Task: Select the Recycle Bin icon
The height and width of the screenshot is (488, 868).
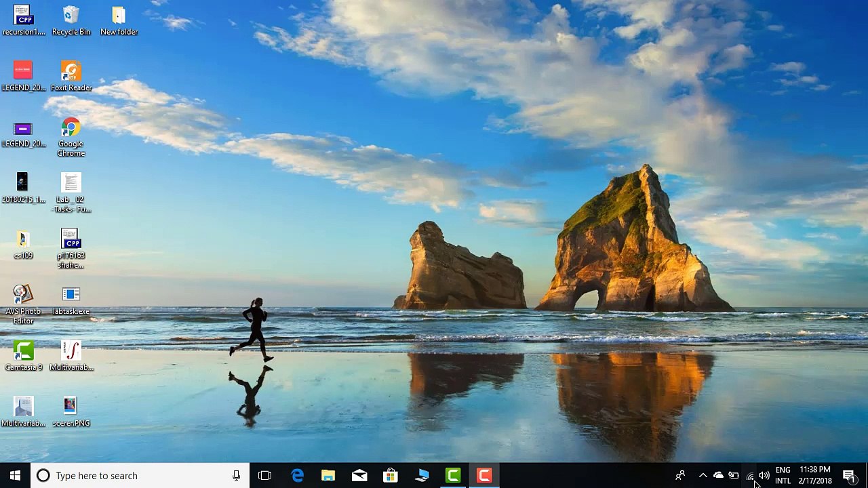Action: point(71,20)
